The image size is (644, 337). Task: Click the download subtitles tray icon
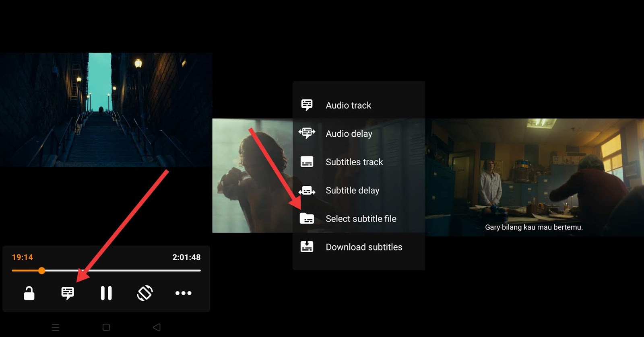point(307,247)
